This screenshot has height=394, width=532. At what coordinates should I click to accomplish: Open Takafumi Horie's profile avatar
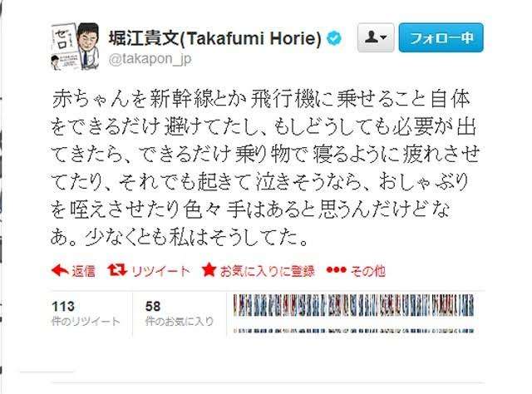[75, 47]
